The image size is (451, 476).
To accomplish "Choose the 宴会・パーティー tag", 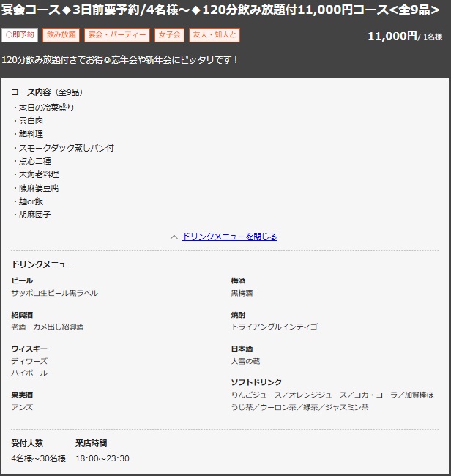I will (x=117, y=35).
